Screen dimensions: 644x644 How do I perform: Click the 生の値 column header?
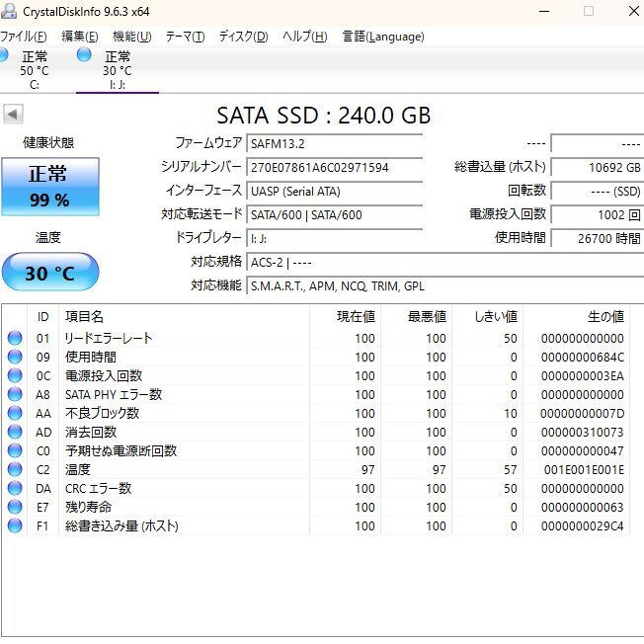pos(576,317)
